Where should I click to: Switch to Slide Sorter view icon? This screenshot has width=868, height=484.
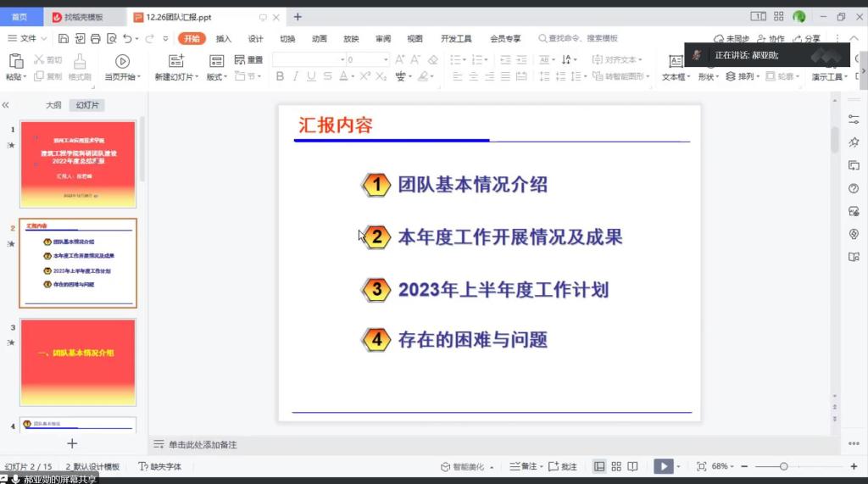point(616,466)
